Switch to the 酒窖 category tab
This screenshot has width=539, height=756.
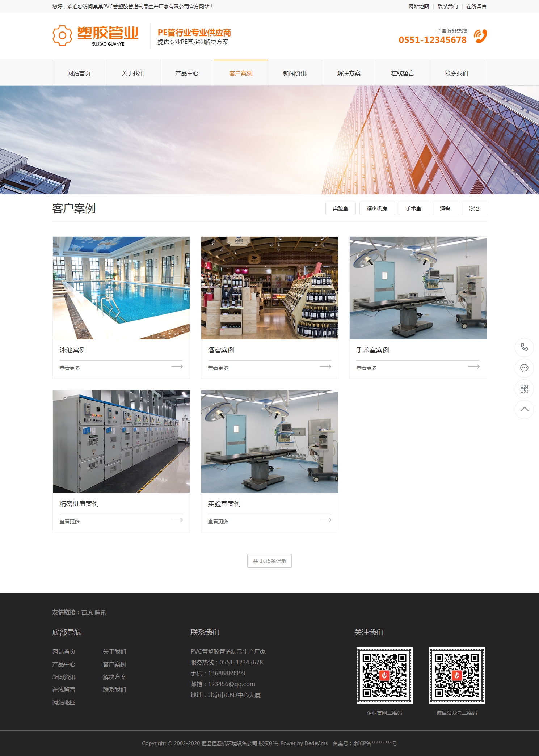pyautogui.click(x=445, y=208)
